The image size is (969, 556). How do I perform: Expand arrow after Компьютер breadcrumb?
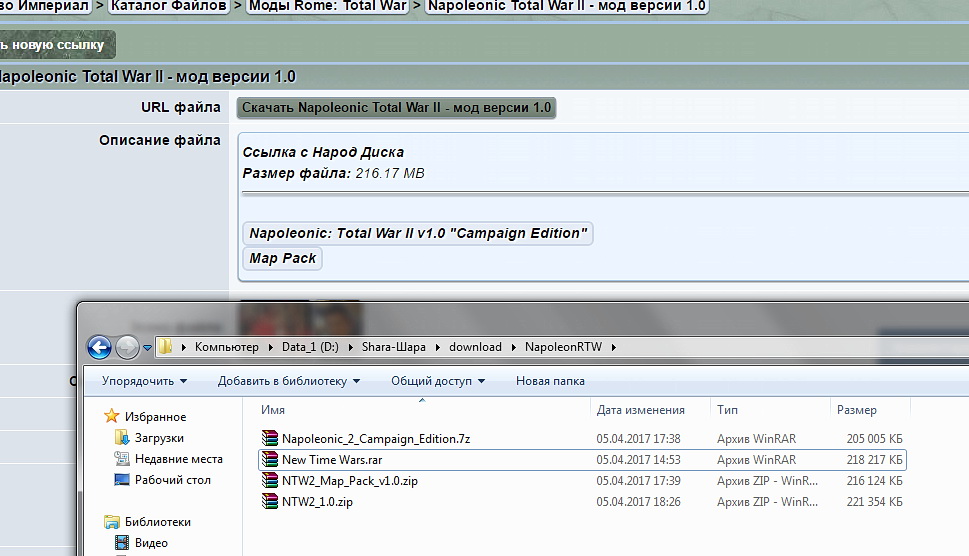(271, 348)
